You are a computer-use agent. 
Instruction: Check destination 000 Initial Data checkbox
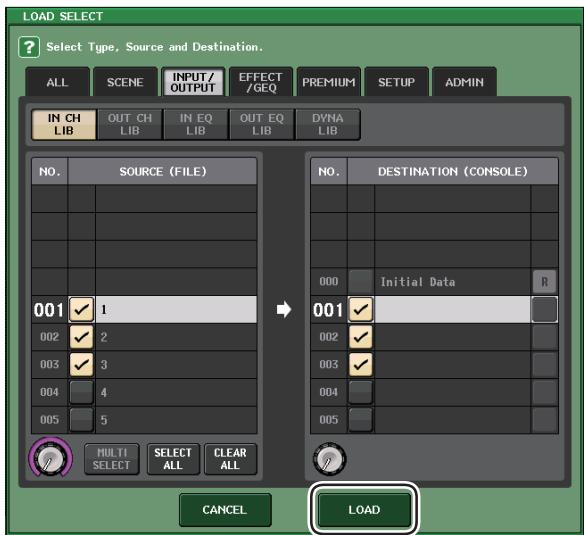tap(361, 282)
